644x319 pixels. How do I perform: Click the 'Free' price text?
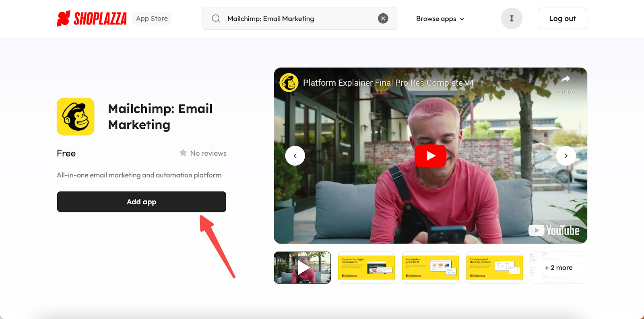(66, 153)
